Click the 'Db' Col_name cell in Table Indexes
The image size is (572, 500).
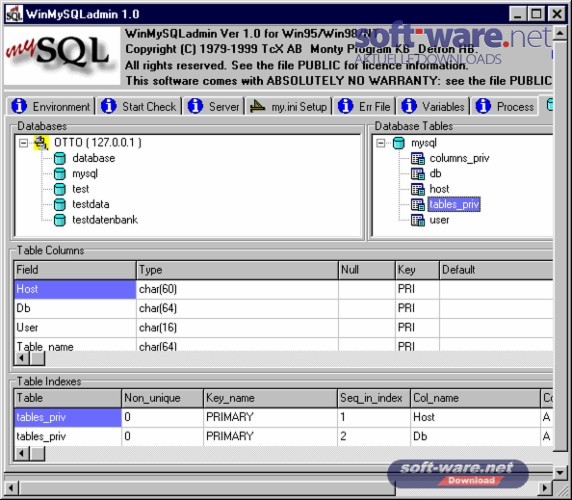[475, 436]
